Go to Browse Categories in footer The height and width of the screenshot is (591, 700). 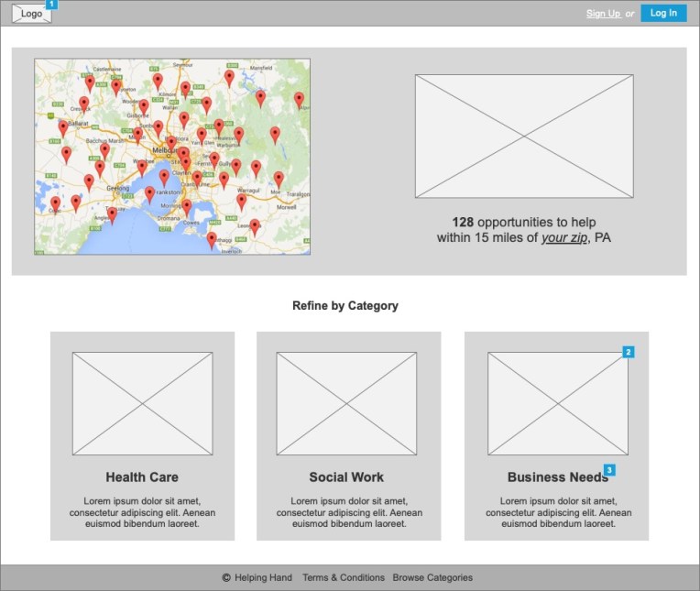432,578
